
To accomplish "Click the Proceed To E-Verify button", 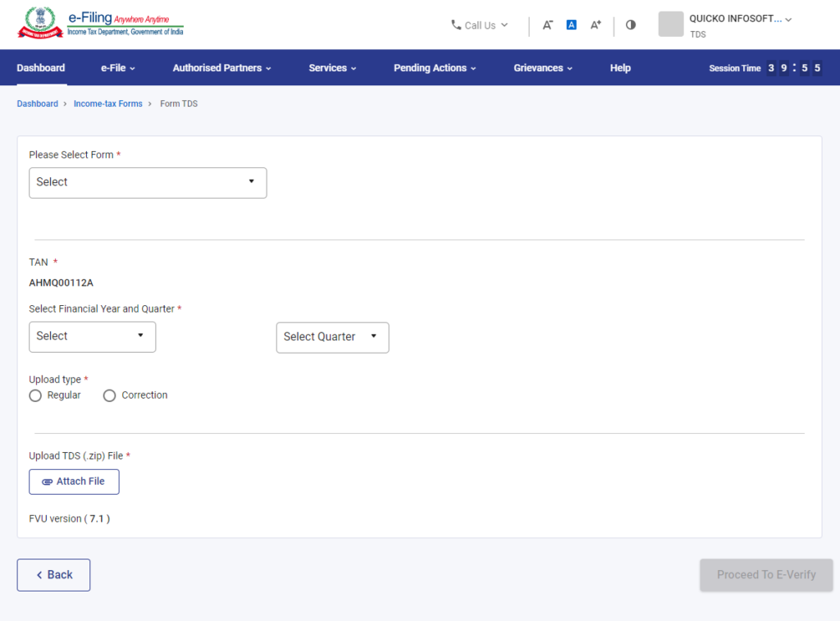I will (766, 575).
